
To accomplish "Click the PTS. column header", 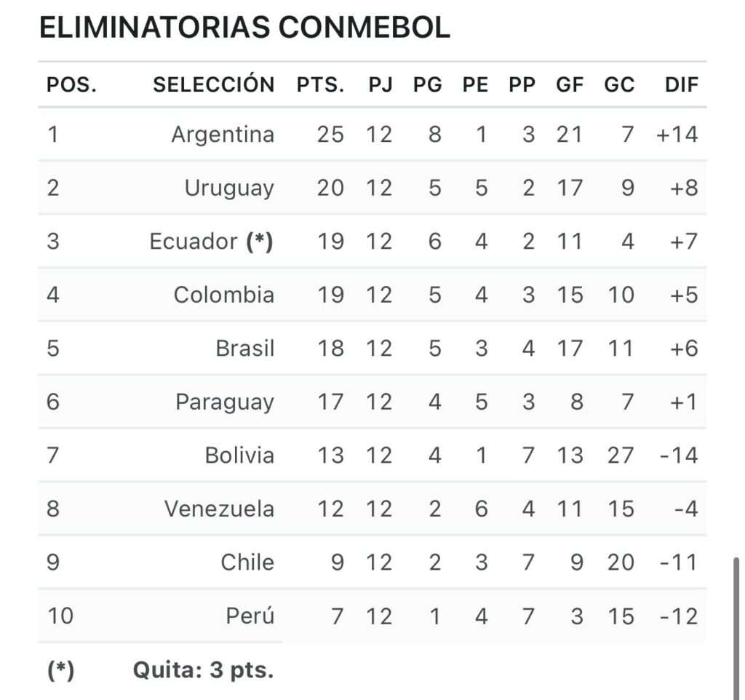I will tap(320, 84).
